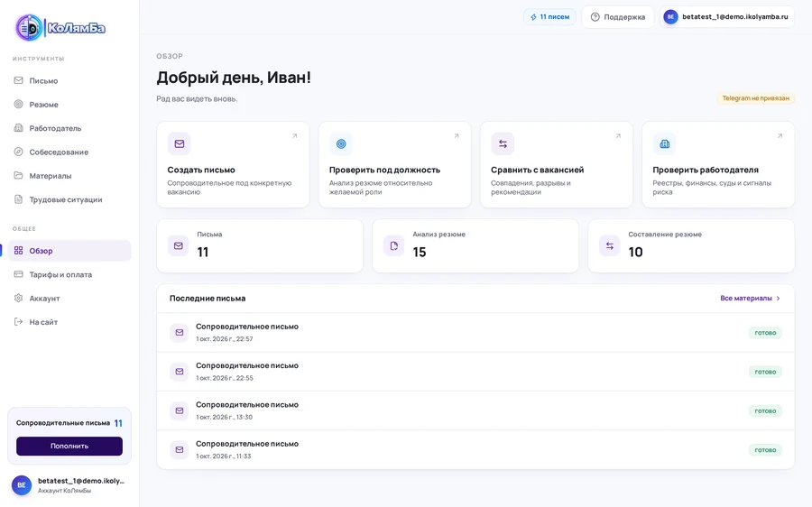Click arrow icon on Проверить работодателя card corner
This screenshot has width=812, height=507.
coord(780,135)
